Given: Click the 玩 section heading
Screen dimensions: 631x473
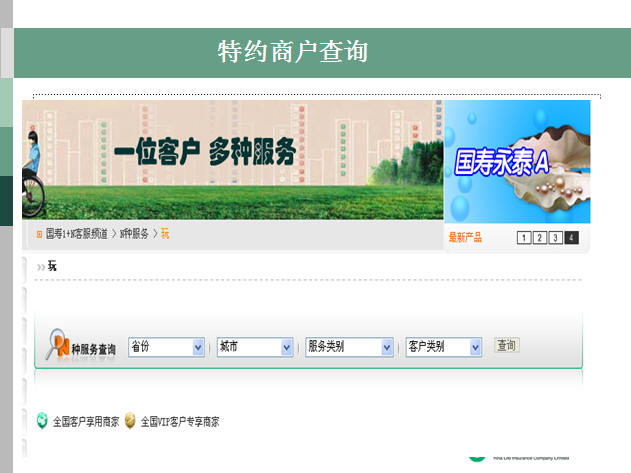Looking at the screenshot, I should pos(52,266).
